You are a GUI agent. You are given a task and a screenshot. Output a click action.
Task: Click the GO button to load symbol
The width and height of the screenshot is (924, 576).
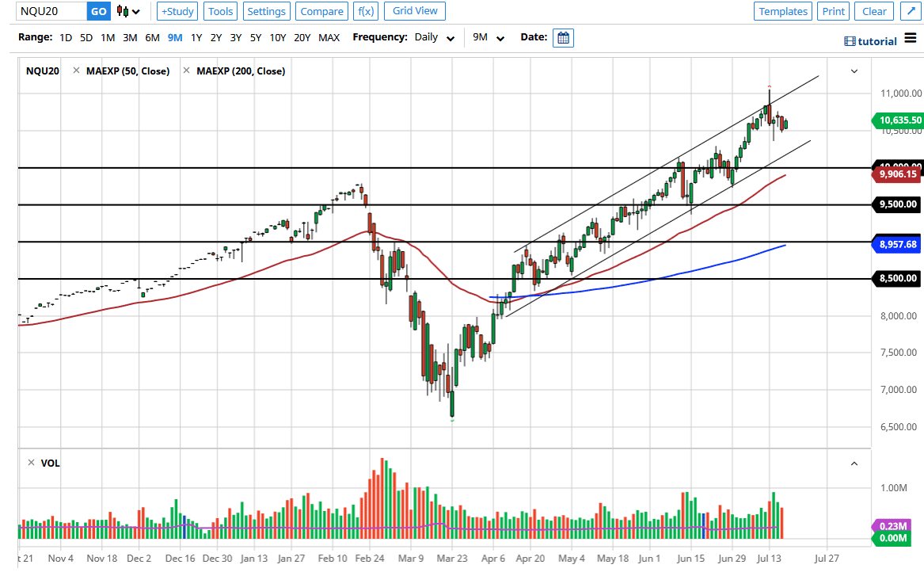97,11
